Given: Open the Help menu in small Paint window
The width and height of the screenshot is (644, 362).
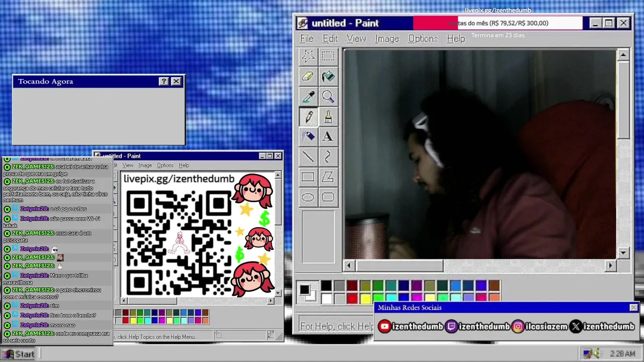Looking at the screenshot, I should click(x=184, y=165).
